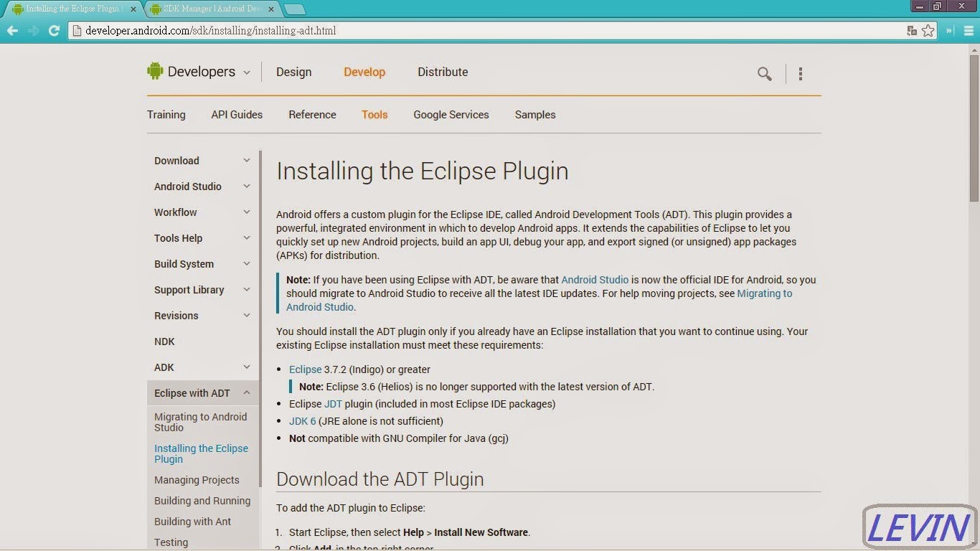Open a new browser tab
The height and width of the screenshot is (551, 980).
coord(295,9)
